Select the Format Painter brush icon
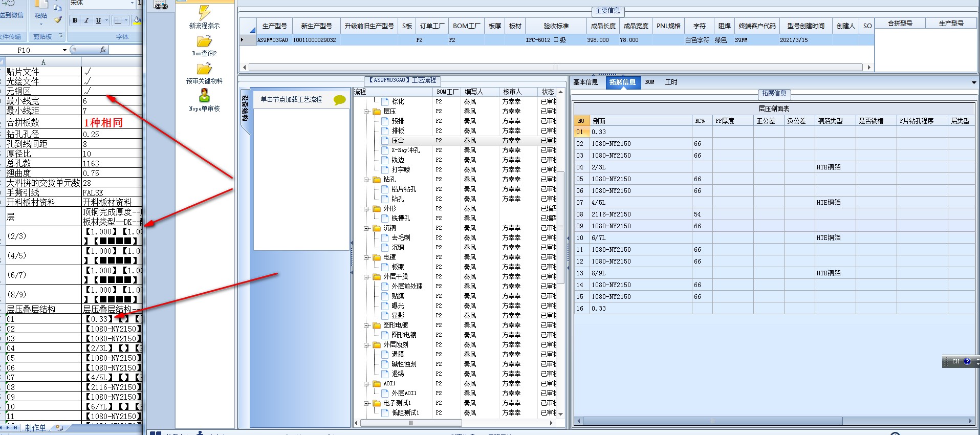 click(x=58, y=19)
